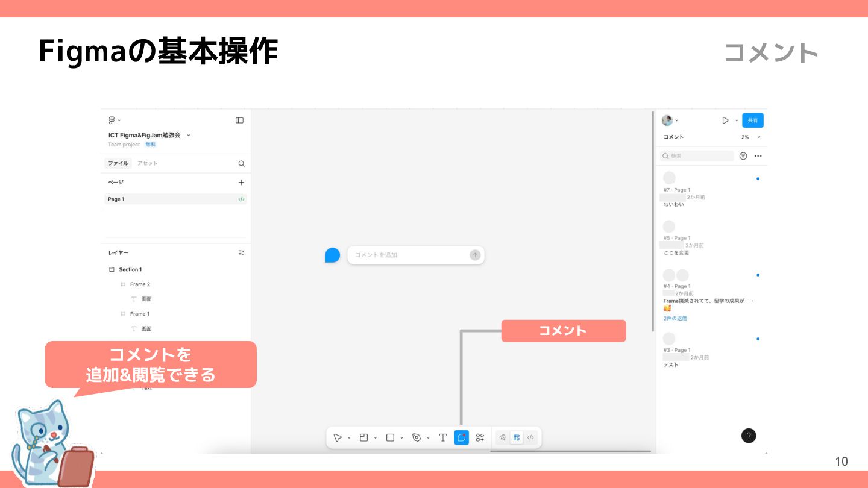Click the play present icon
Screen dimensions: 868x488
726,120
